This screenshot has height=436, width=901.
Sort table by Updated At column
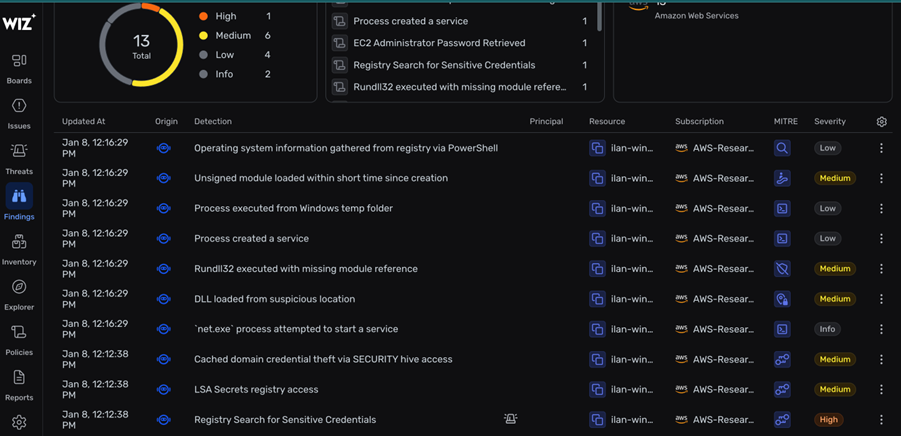click(x=83, y=122)
